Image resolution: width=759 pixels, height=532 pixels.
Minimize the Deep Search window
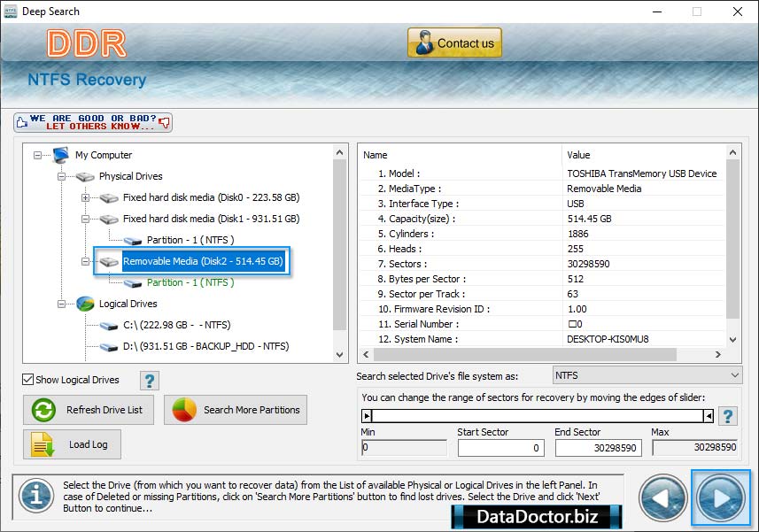tap(657, 12)
